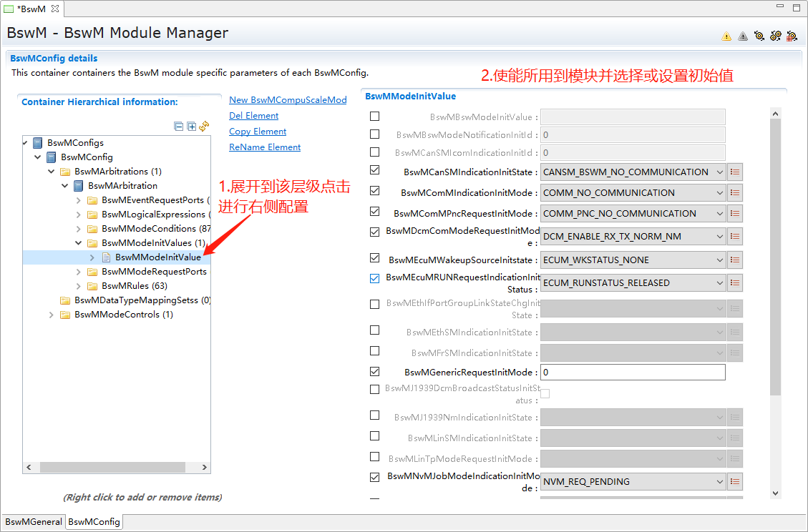Expand the BswMRules (63) folder
Viewport: 808px width, 532px height.
(78, 286)
